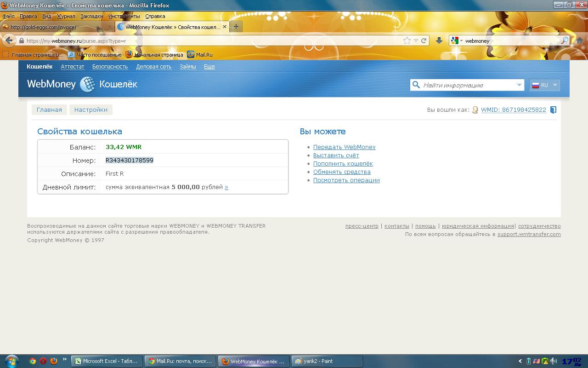
Task: Open Пополнить кошелёк link
Action: [343, 163]
